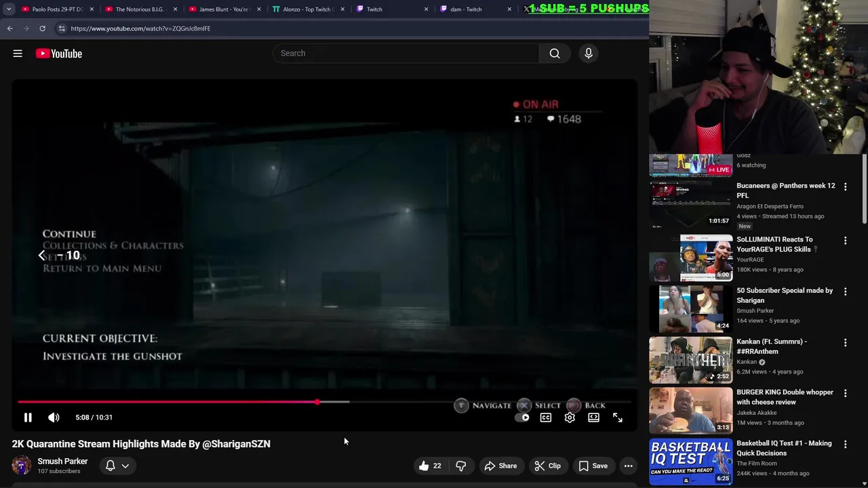Click the video title 2K Quarantine Stream Highlights
The height and width of the screenshot is (488, 868).
[x=141, y=444]
